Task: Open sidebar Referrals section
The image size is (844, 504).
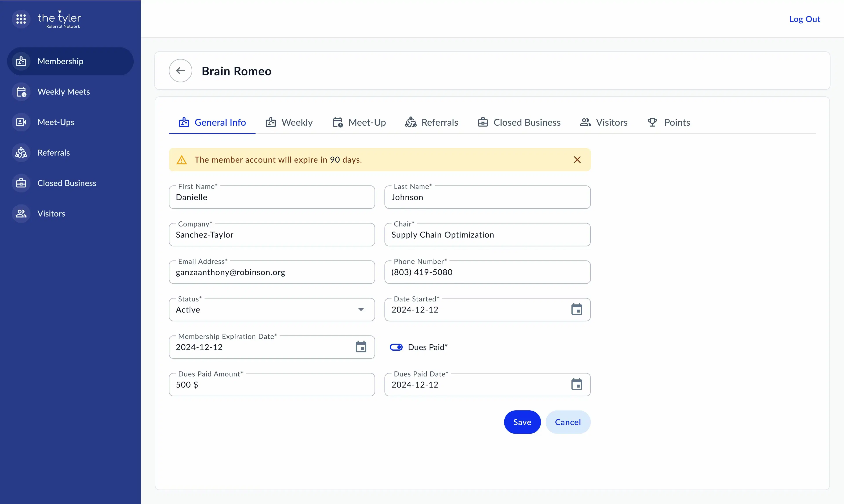Action: coord(53,152)
